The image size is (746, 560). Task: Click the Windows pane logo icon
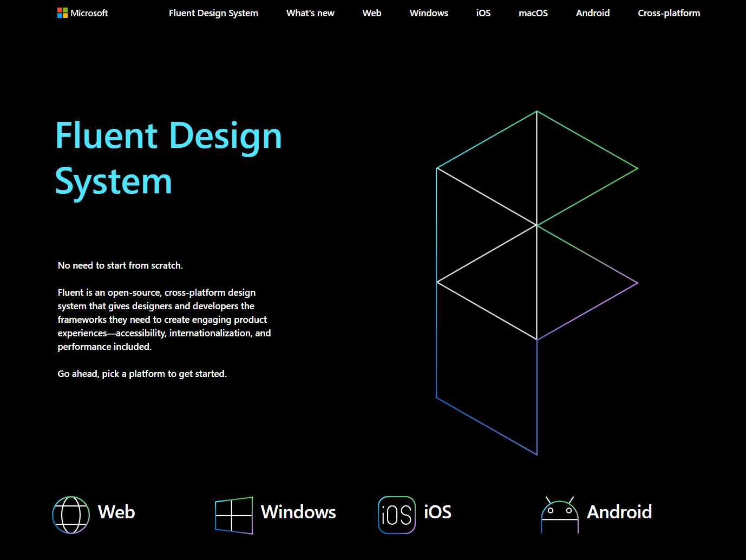234,516
